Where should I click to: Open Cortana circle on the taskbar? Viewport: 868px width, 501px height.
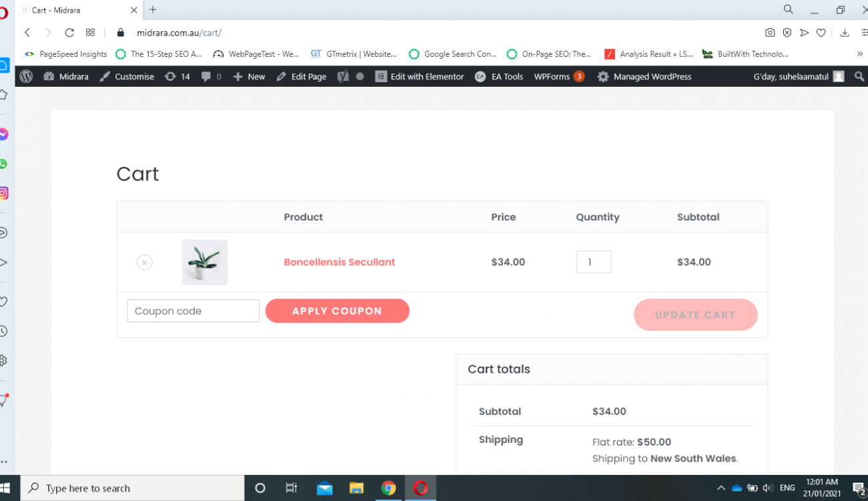point(260,488)
